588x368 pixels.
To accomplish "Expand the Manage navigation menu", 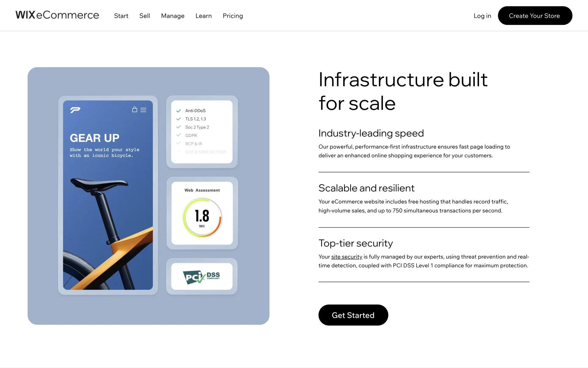I will point(173,16).
